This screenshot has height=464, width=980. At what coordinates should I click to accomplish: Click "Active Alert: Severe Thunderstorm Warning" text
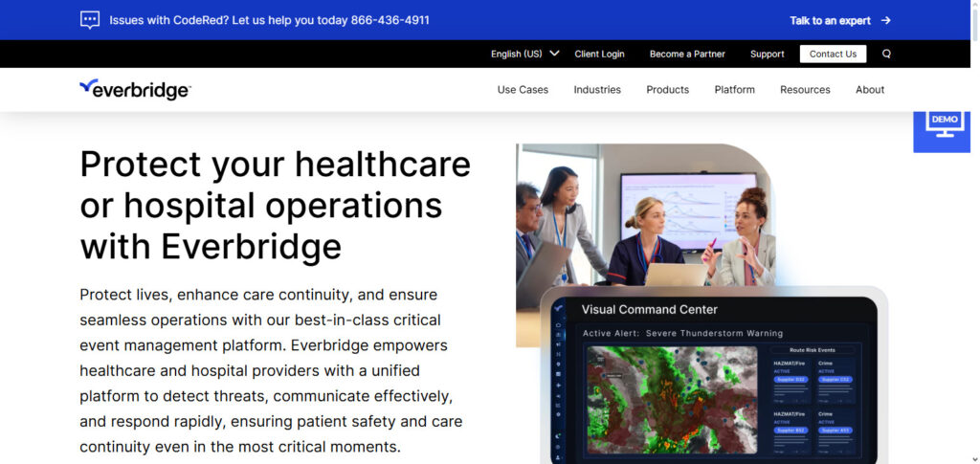[x=682, y=334]
